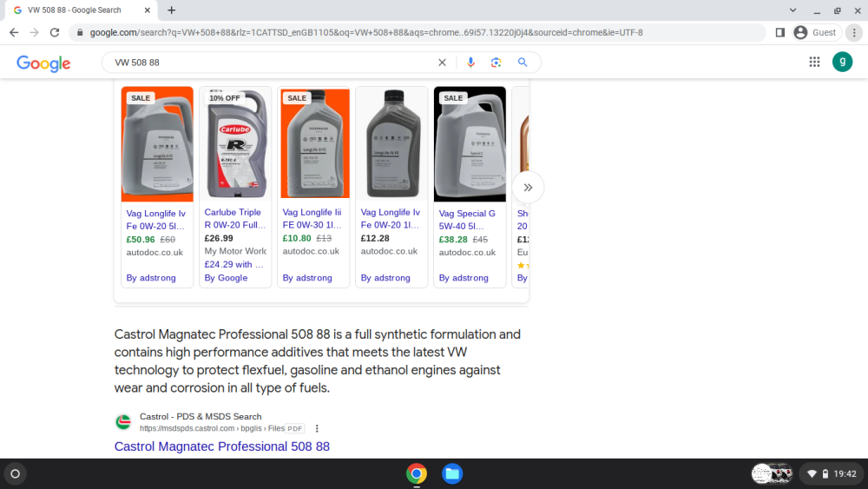Select the VW 508 88 Google Search tab
The width and height of the screenshot is (868, 489).
pyautogui.click(x=79, y=10)
